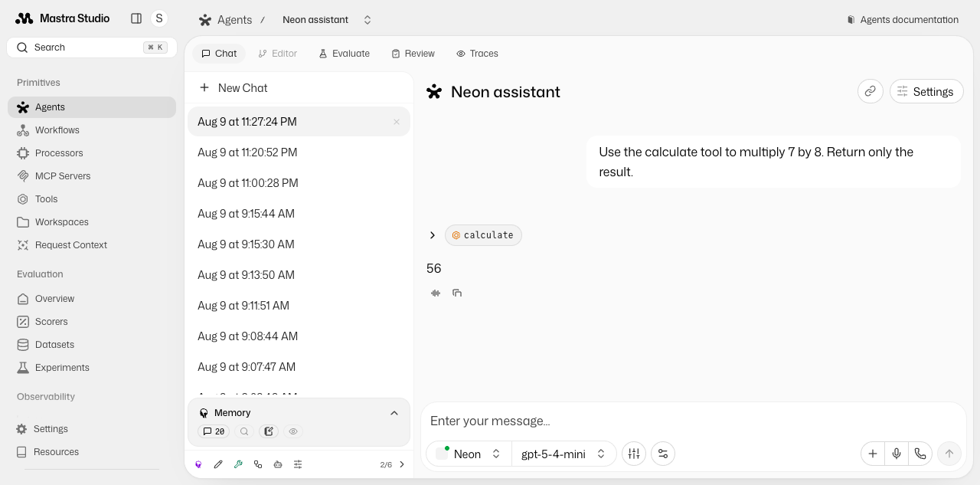Open chat Aug 9 at 9:07:47 AM
This screenshot has width=980, height=485.
coord(299,367)
